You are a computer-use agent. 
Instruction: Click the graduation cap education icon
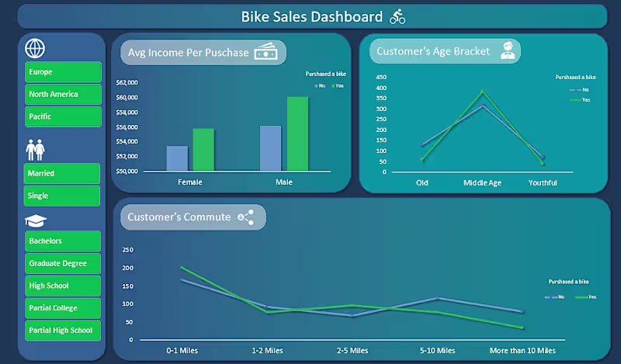36,220
